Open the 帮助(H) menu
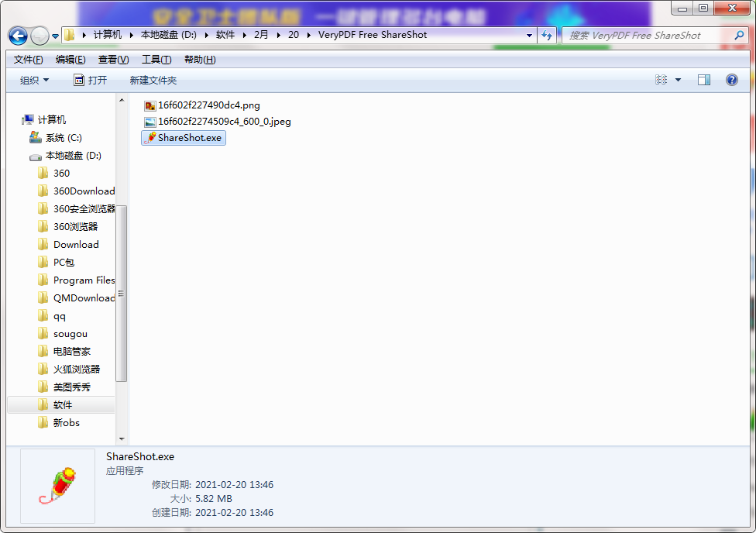756x533 pixels. [x=200, y=60]
